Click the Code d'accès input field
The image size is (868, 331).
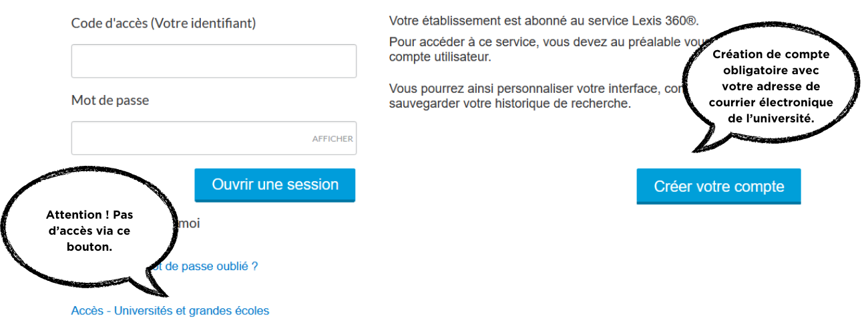214,61
